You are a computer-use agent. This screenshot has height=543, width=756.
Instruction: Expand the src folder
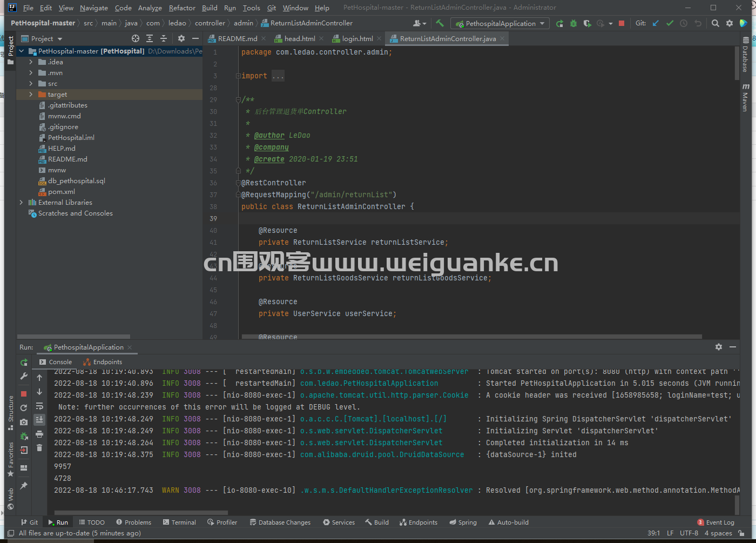point(31,84)
